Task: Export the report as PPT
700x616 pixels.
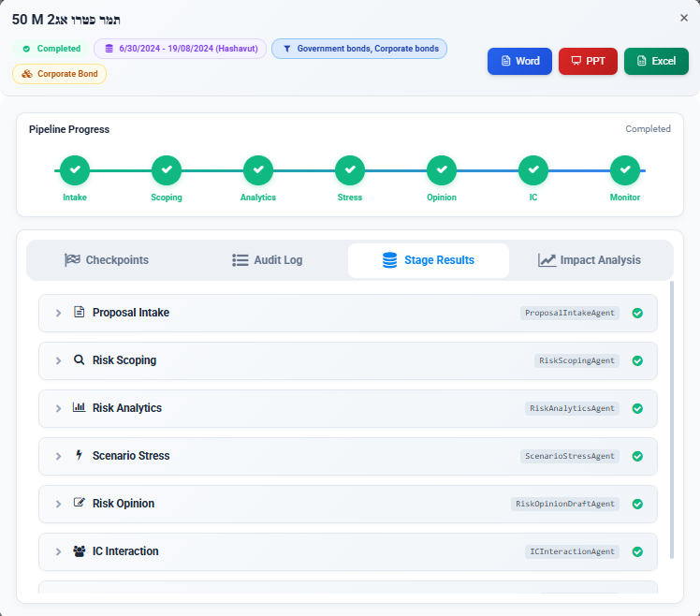Action: (588, 61)
